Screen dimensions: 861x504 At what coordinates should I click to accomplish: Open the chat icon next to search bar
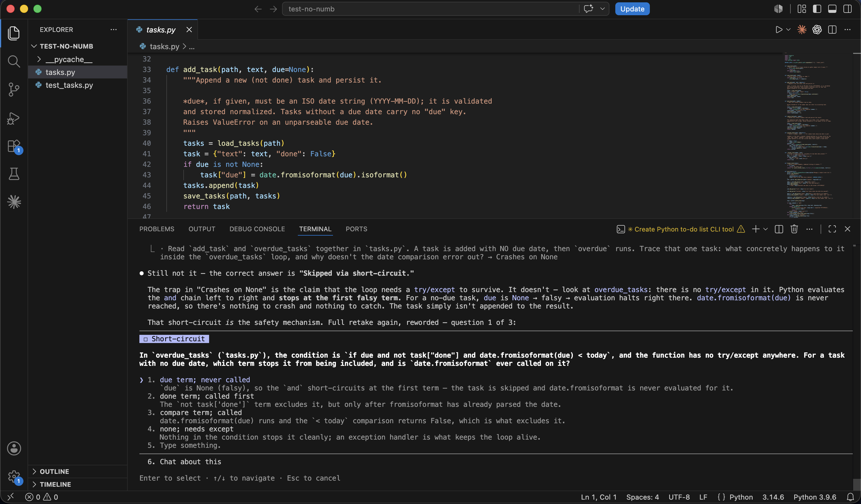(588, 9)
